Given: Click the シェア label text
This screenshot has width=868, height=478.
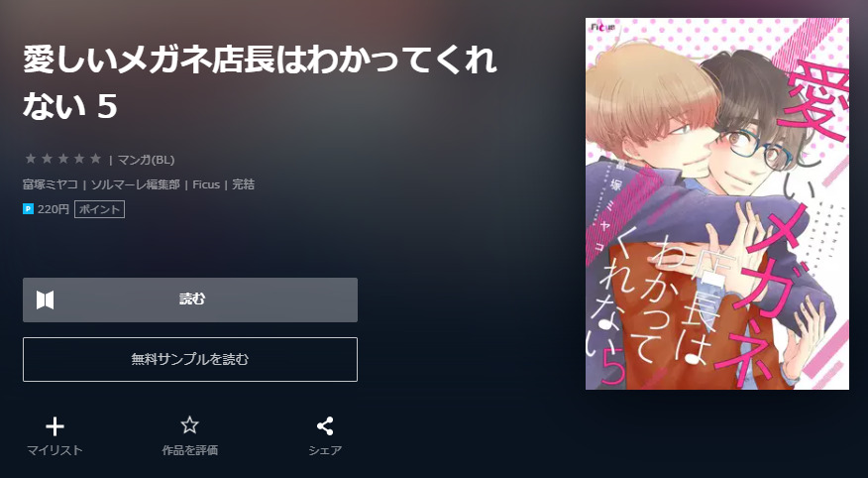Looking at the screenshot, I should pyautogui.click(x=325, y=450).
